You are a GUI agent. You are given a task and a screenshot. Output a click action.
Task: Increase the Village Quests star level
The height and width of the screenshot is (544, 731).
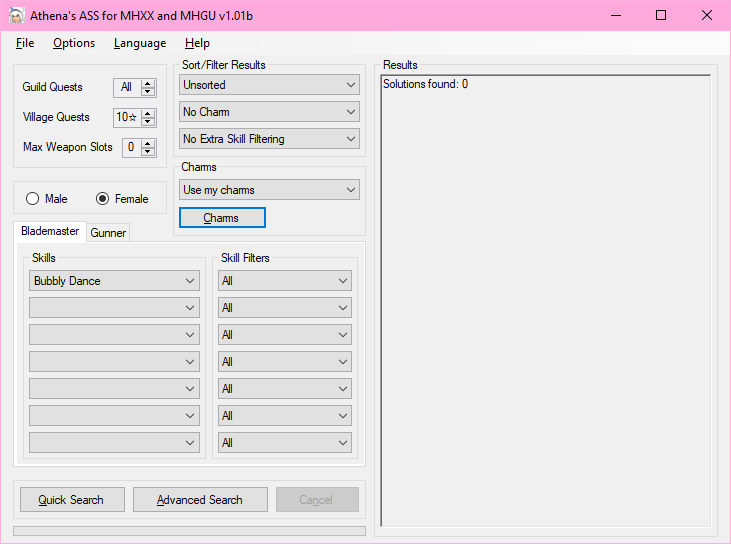click(148, 114)
